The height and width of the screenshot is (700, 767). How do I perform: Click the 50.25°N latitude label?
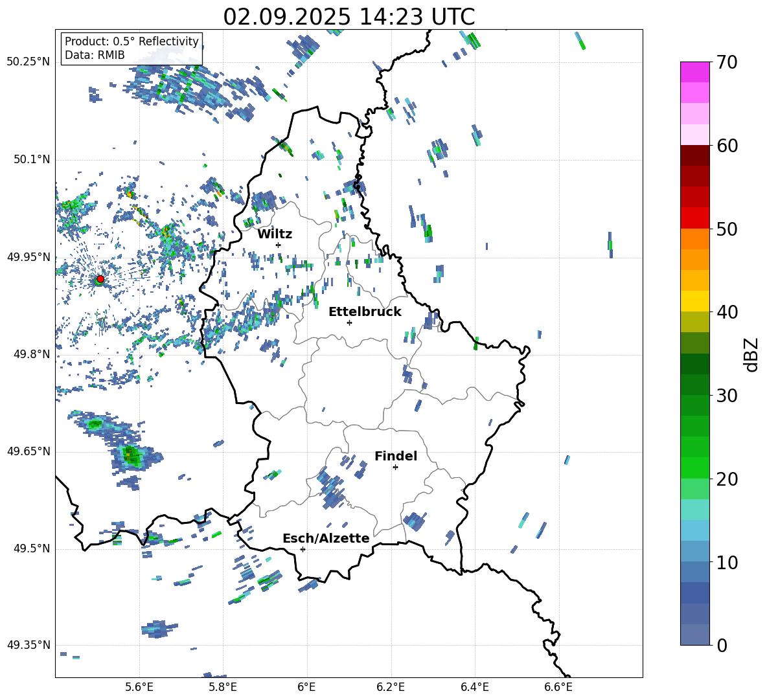click(29, 62)
